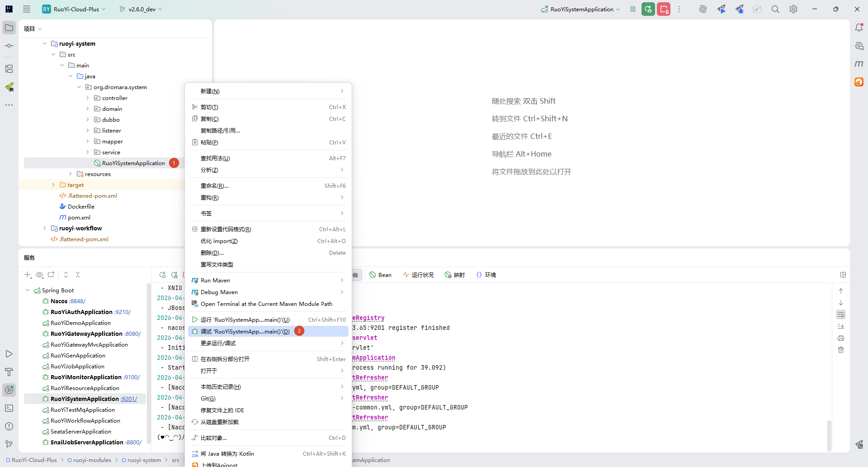
Task: Open the Maven tool window
Action: point(859,64)
